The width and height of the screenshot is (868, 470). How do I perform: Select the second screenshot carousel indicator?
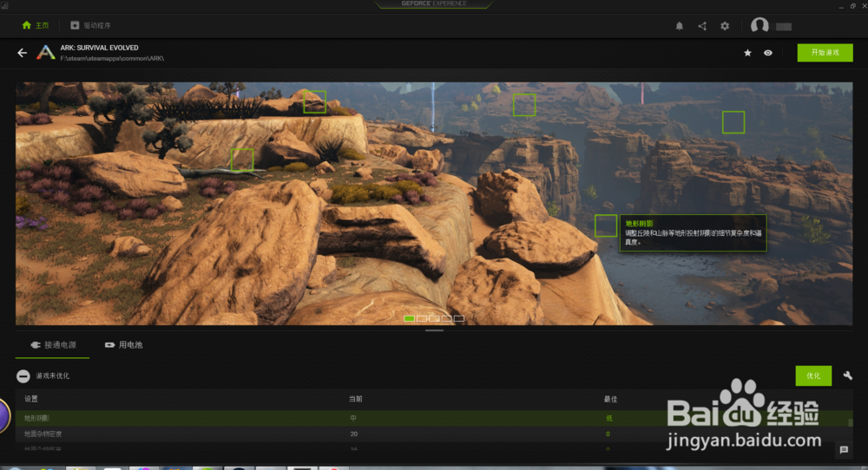click(422, 318)
